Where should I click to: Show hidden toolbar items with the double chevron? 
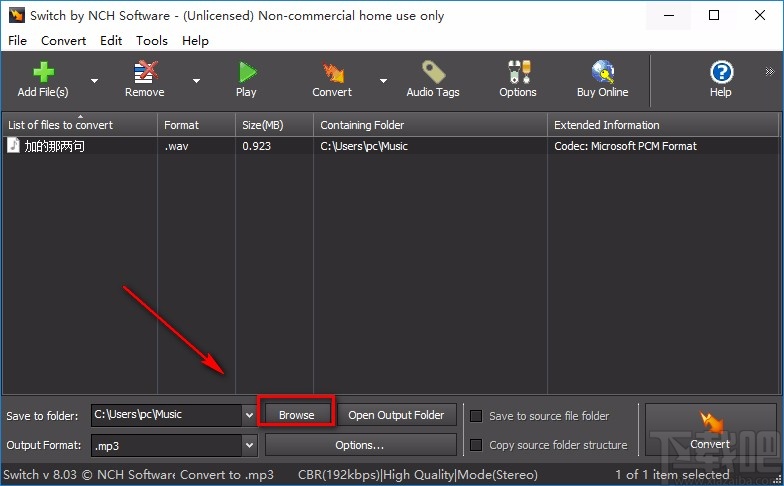point(770,72)
